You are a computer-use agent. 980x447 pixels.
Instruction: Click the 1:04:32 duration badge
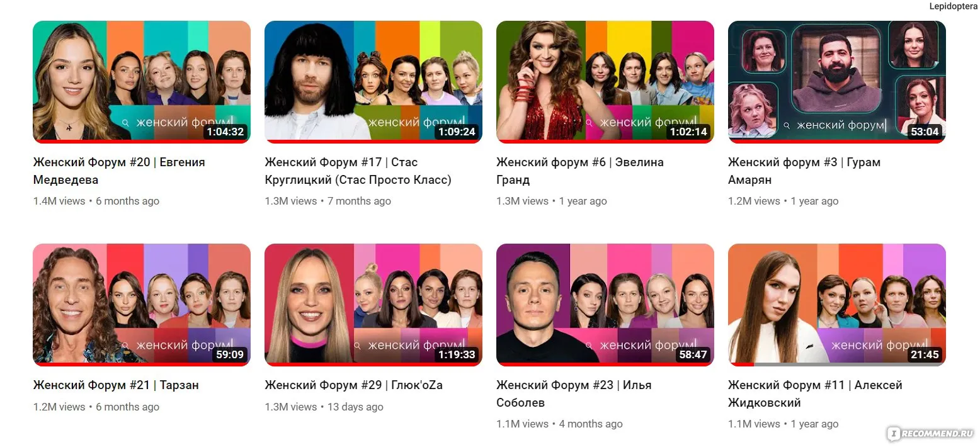(x=225, y=132)
